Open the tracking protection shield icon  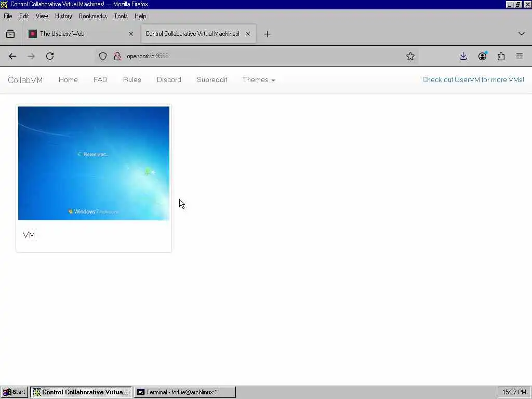(x=103, y=56)
